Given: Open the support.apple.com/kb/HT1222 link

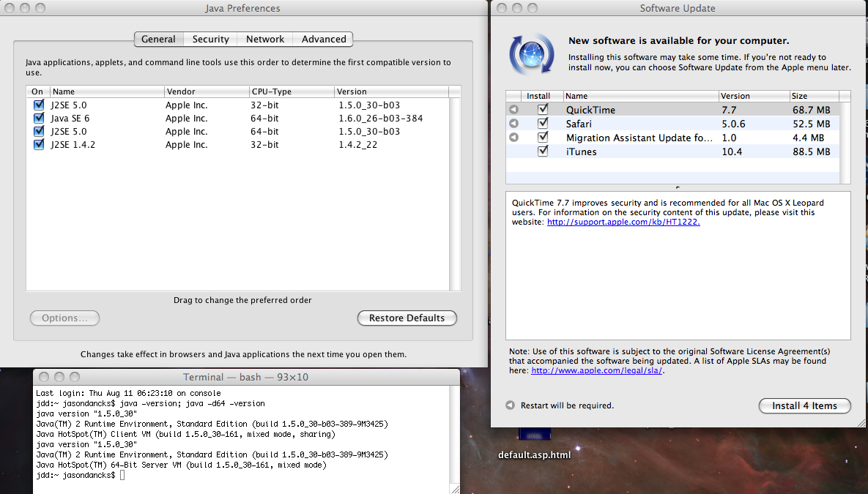Looking at the screenshot, I should 623,222.
